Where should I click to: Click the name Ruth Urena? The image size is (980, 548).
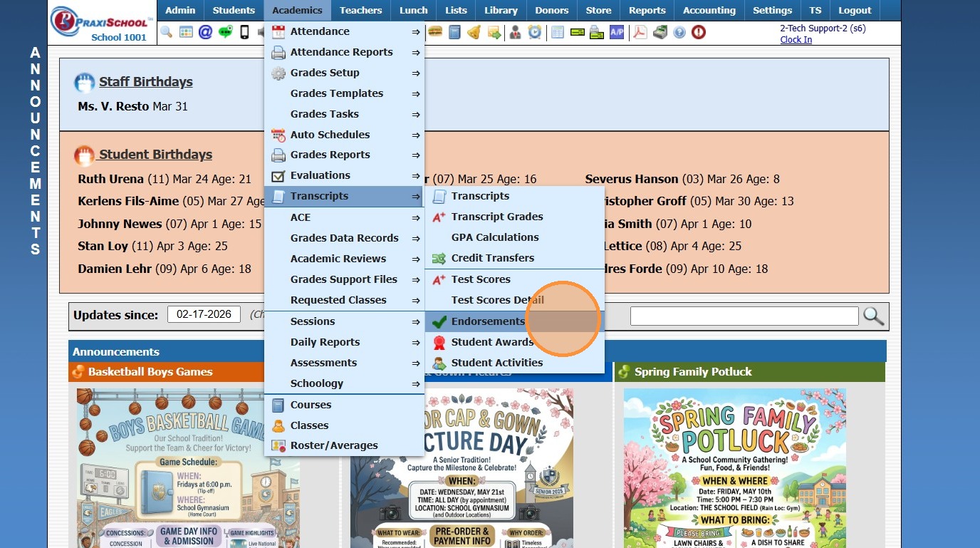click(111, 180)
